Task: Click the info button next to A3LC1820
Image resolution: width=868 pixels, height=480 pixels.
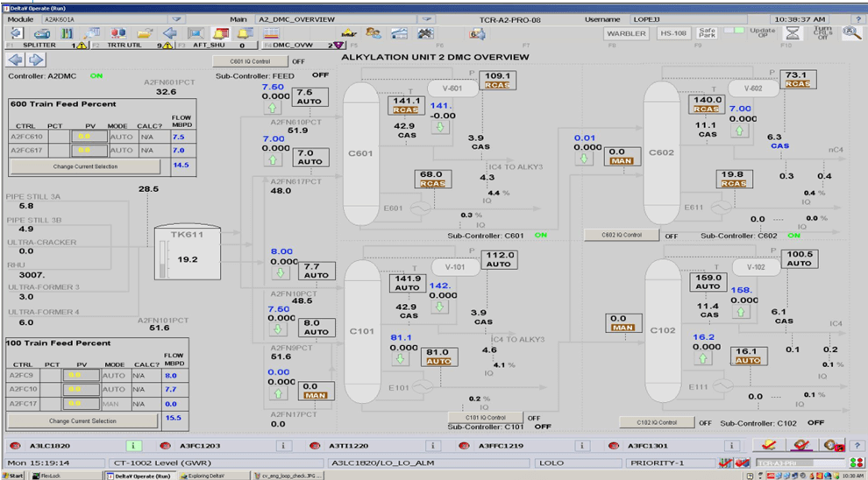Action: point(134,446)
